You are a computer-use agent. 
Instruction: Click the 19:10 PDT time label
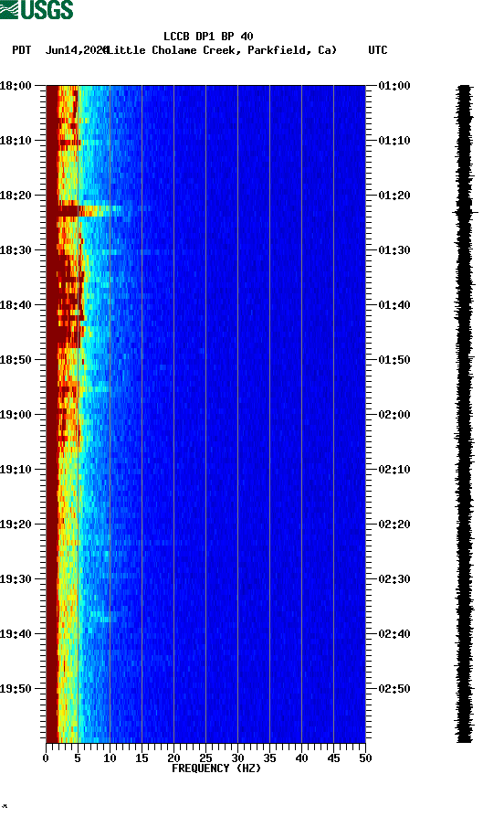tap(16, 470)
